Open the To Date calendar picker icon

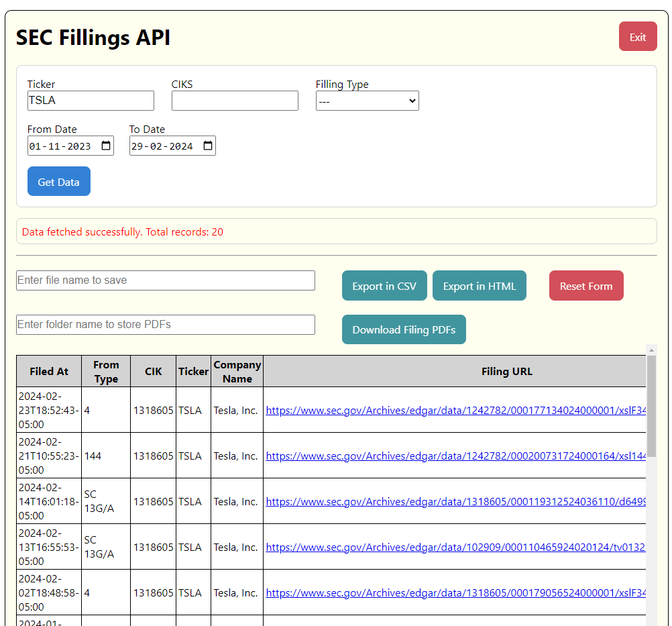[208, 146]
